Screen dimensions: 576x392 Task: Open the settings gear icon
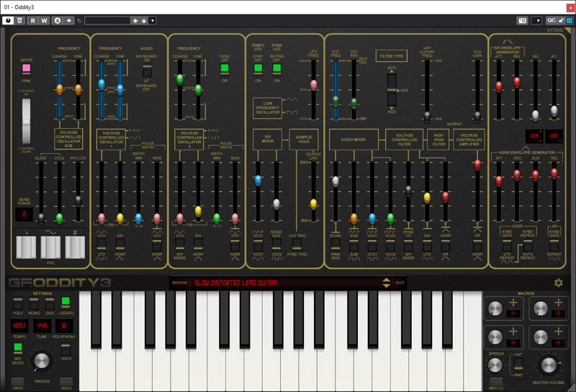coord(558,283)
